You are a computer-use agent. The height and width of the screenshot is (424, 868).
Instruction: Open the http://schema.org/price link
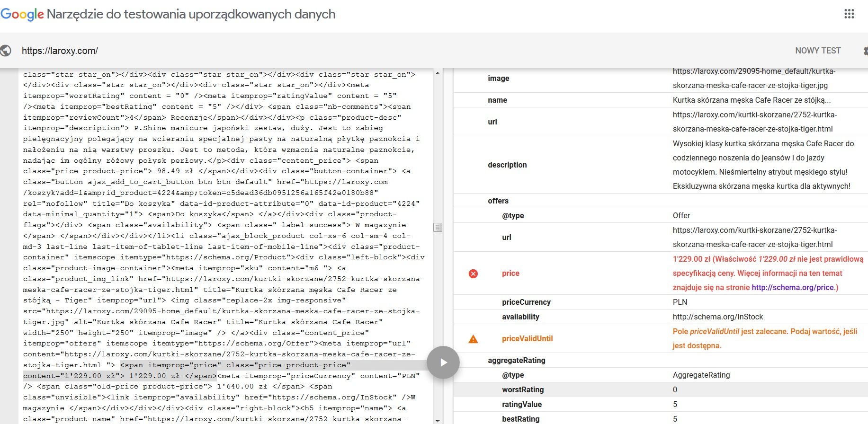793,287
